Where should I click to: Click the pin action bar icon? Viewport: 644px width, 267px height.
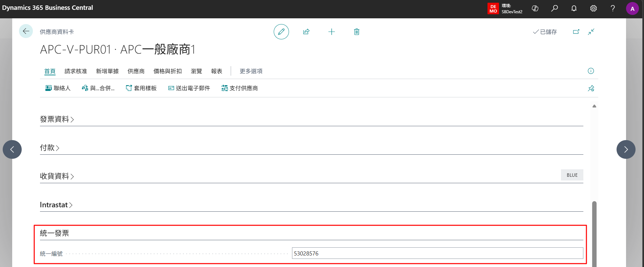point(591,88)
